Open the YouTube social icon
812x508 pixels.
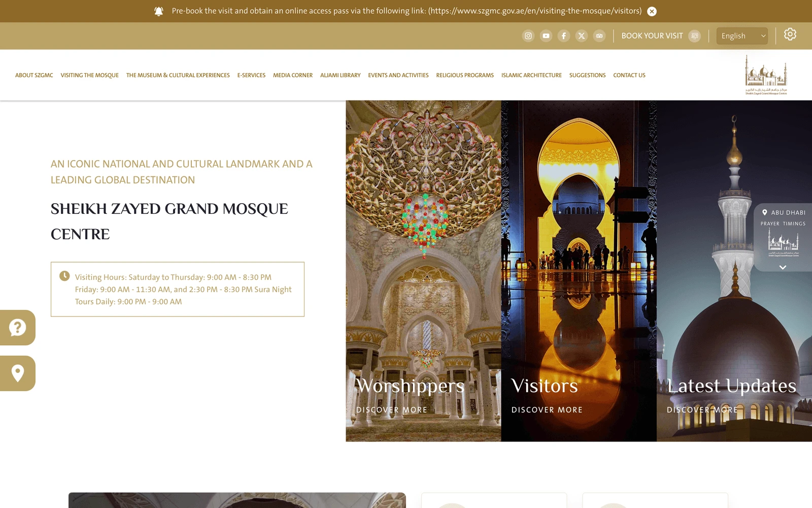[x=546, y=36]
